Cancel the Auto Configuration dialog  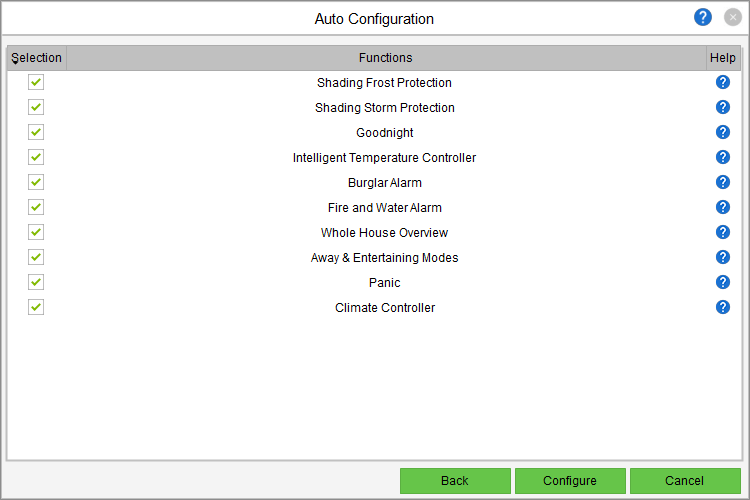685,481
